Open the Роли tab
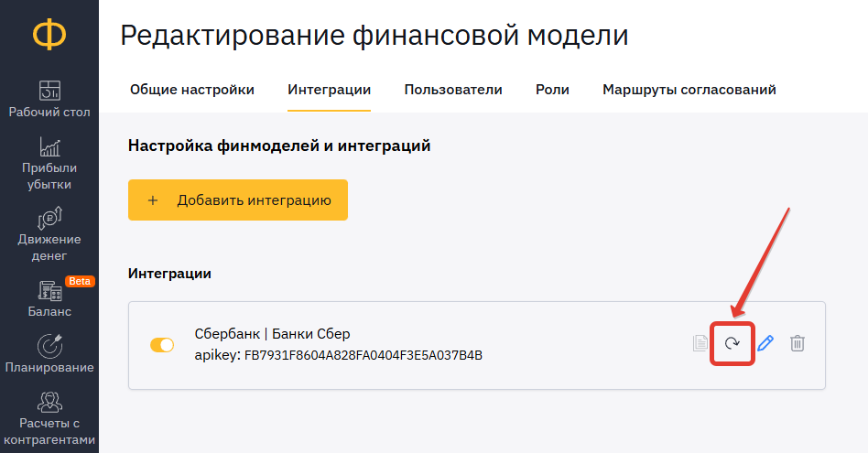This screenshot has height=453, width=868. click(552, 90)
